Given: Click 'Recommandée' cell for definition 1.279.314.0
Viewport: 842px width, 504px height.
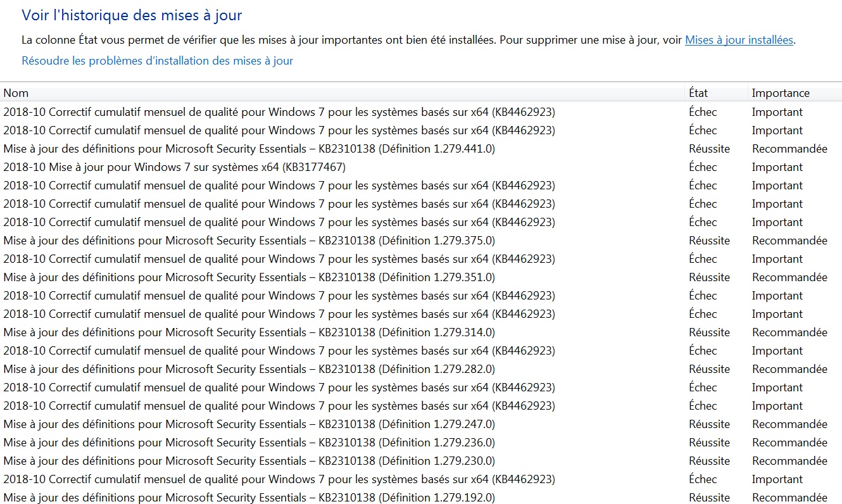Looking at the screenshot, I should pos(789,332).
